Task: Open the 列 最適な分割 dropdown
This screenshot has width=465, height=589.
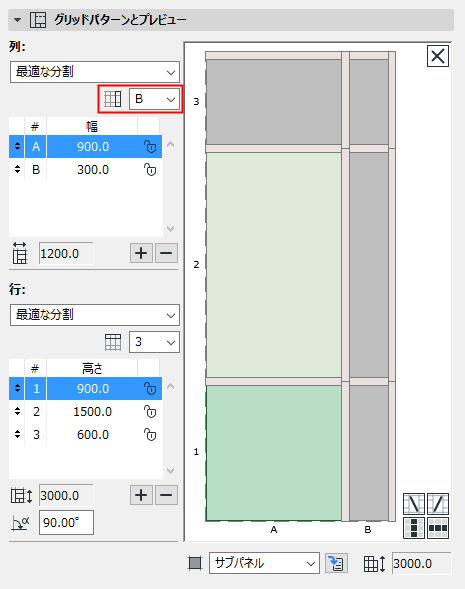Action: tap(95, 71)
